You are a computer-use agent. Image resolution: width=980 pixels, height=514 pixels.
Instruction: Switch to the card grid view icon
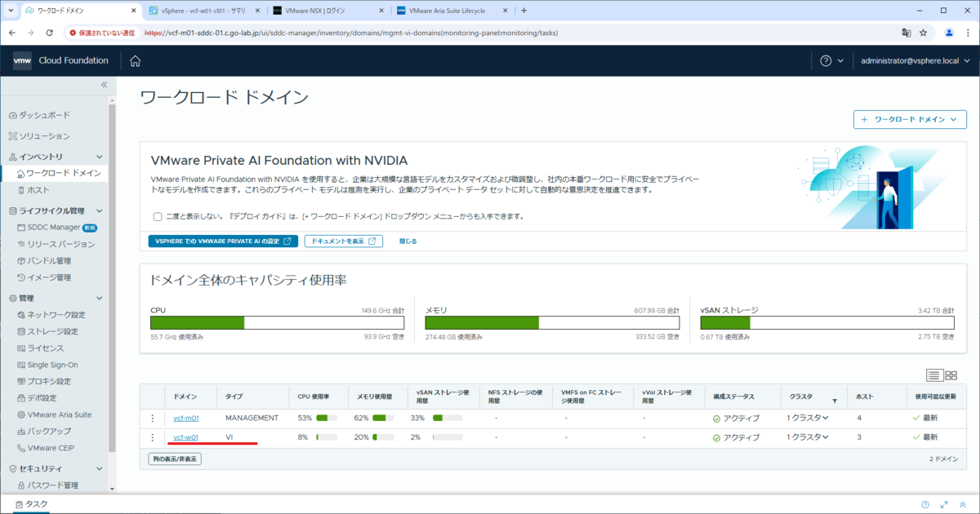click(951, 375)
